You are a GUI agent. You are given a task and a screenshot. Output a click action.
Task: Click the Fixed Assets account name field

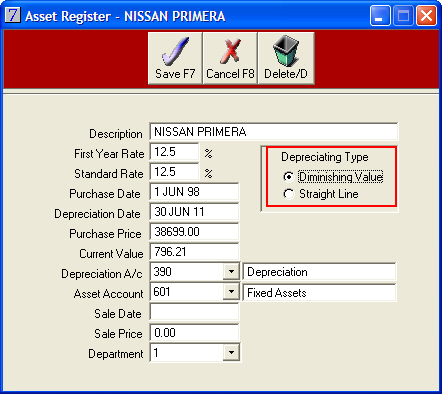pyautogui.click(x=320, y=293)
